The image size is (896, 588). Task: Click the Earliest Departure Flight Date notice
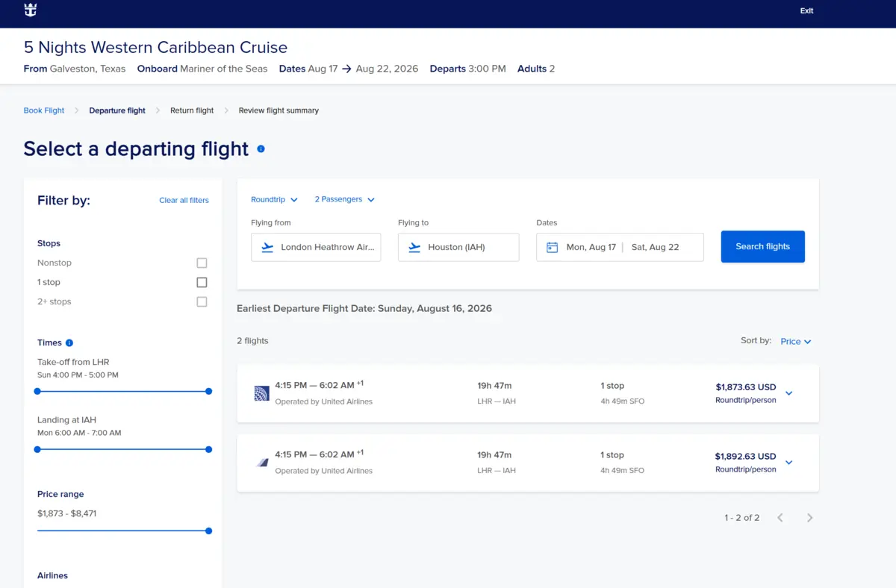(x=364, y=308)
